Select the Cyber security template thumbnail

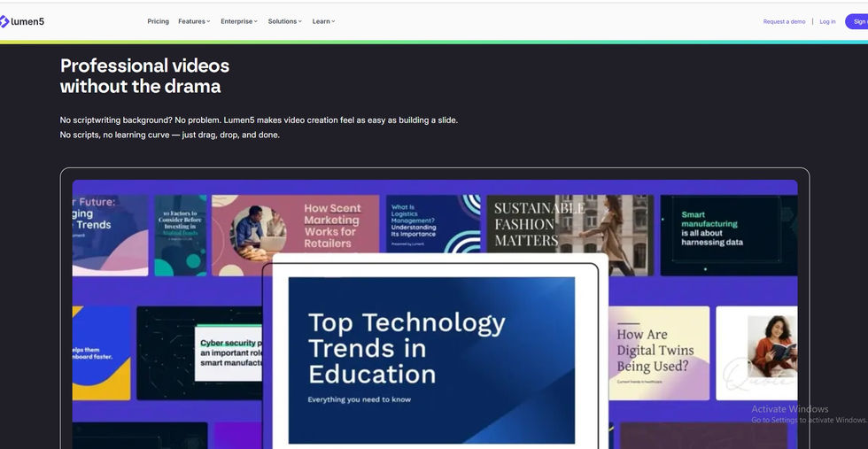pyautogui.click(x=199, y=352)
